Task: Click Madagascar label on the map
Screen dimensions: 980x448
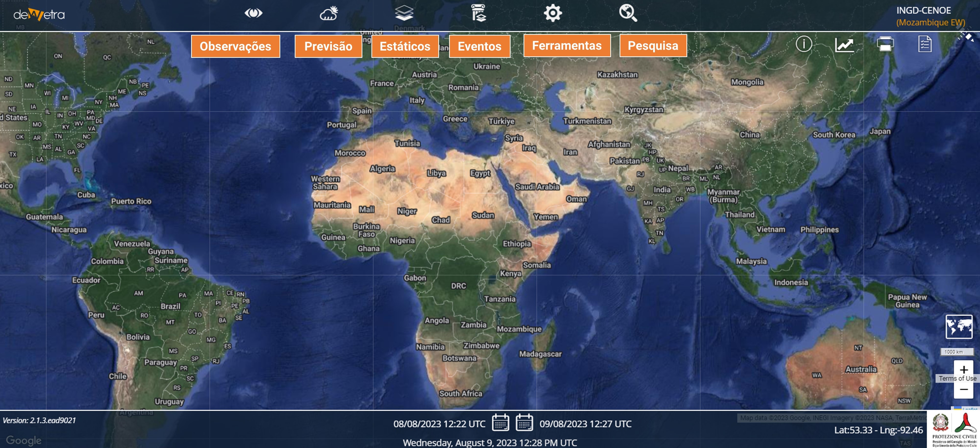Action: 540,354
